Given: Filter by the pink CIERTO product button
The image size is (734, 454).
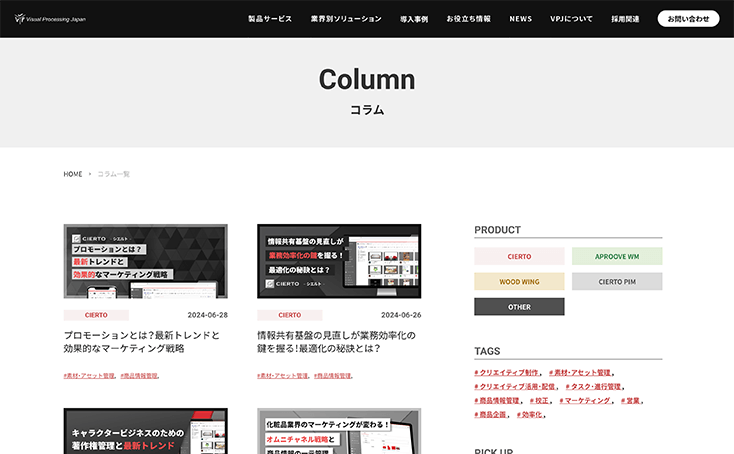Looking at the screenshot, I should (519, 256).
